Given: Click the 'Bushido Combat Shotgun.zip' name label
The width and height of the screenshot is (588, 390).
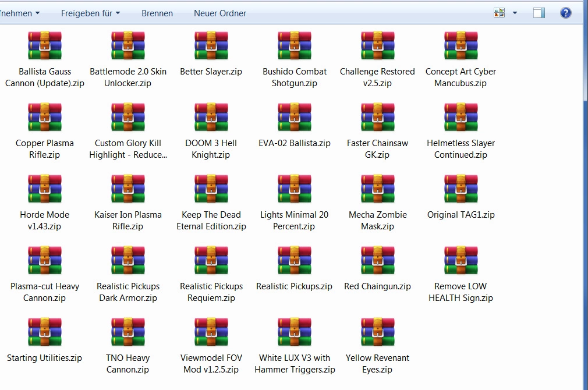Looking at the screenshot, I should (x=295, y=77).
